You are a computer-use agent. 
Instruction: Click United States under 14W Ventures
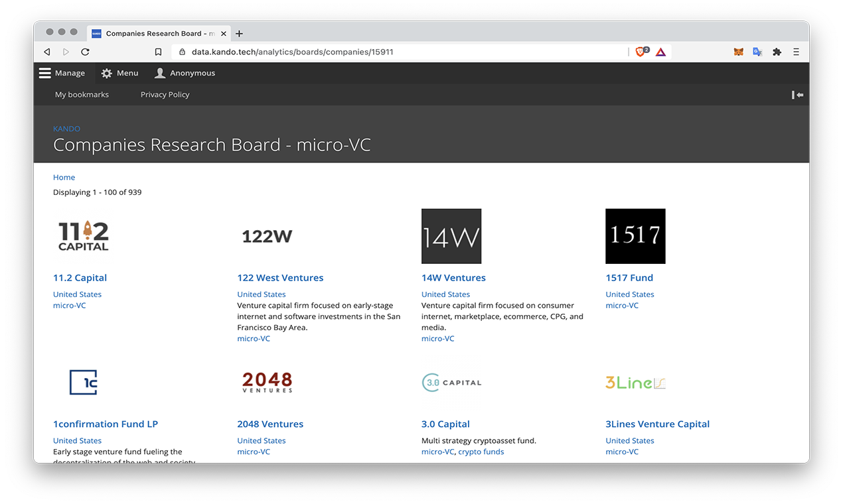click(445, 294)
